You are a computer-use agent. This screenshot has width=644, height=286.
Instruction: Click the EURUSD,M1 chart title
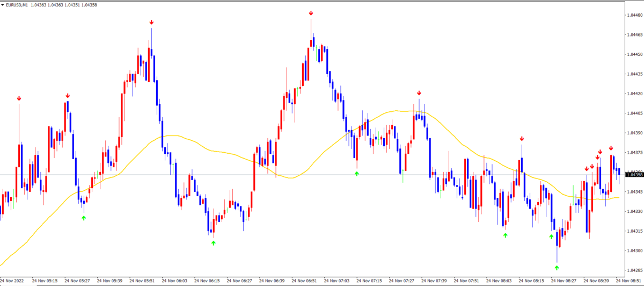tap(18, 5)
